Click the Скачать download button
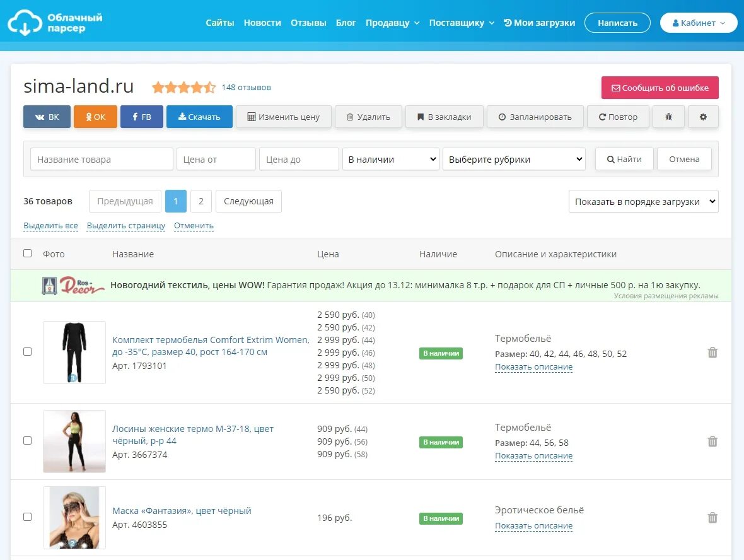Viewport: 744px width, 560px height. coord(199,117)
